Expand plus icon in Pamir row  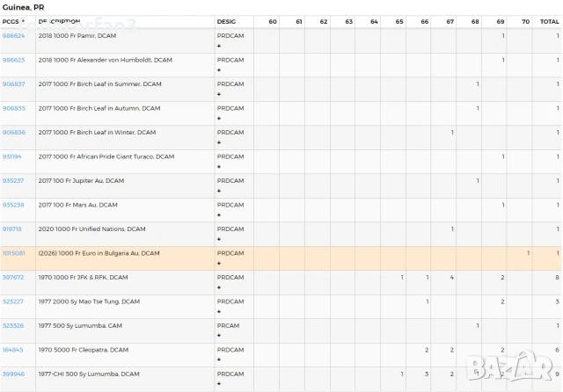coord(219,46)
